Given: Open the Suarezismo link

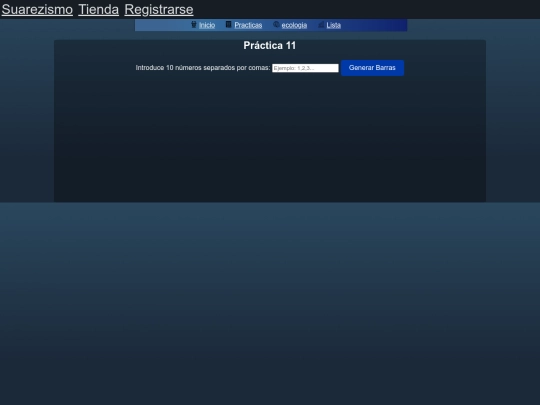Looking at the screenshot, I should tap(37, 9).
